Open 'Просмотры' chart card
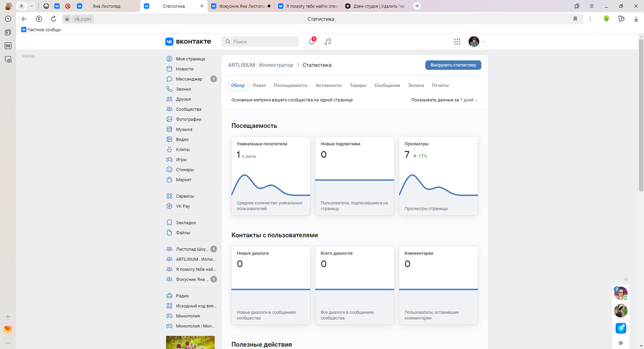 point(438,176)
